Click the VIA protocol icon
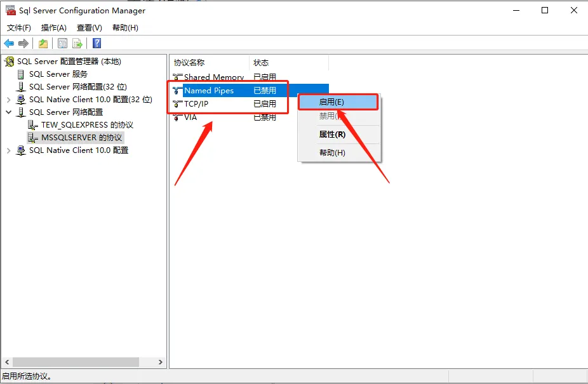The image size is (588, 384). 177,117
